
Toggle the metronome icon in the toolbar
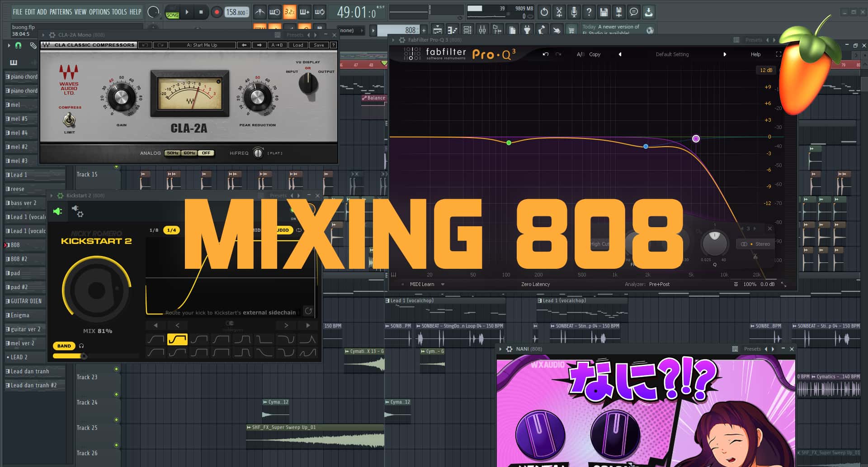259,12
